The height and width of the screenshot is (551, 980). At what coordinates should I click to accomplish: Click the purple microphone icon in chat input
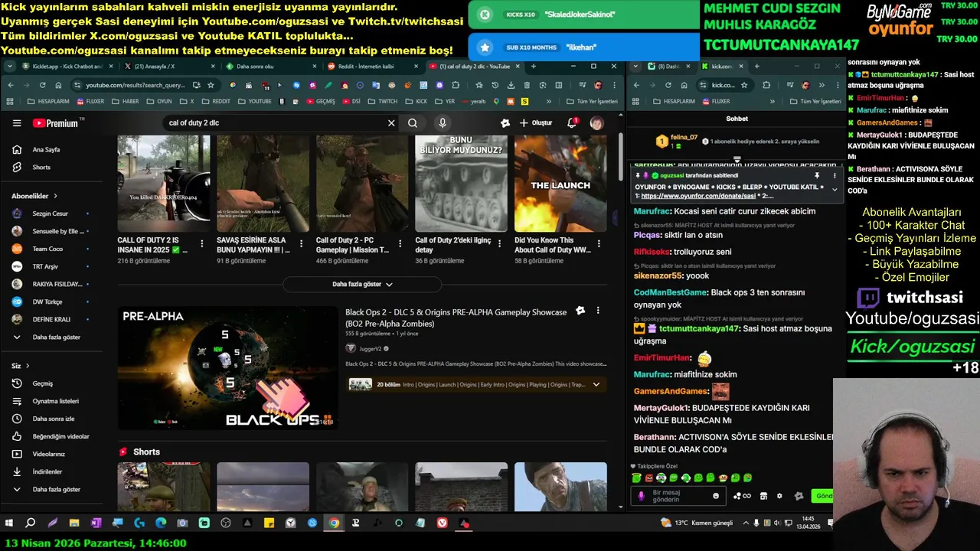(642, 496)
